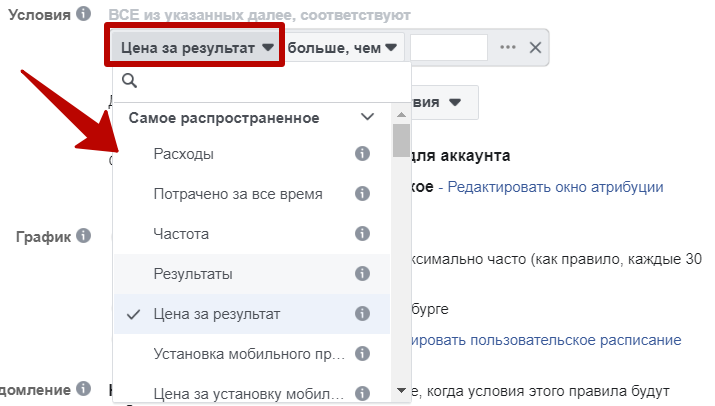Click info icon for Расходы option
The image size is (715, 406).
point(363,154)
